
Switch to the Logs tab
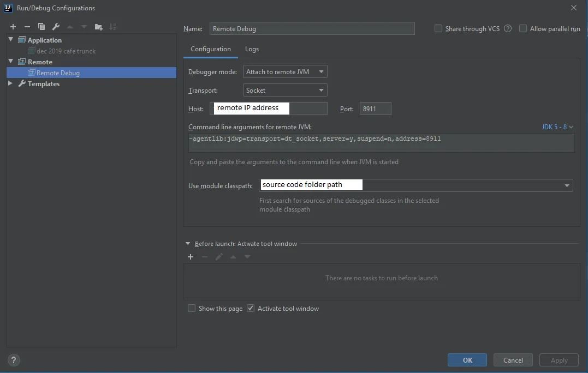(x=252, y=49)
